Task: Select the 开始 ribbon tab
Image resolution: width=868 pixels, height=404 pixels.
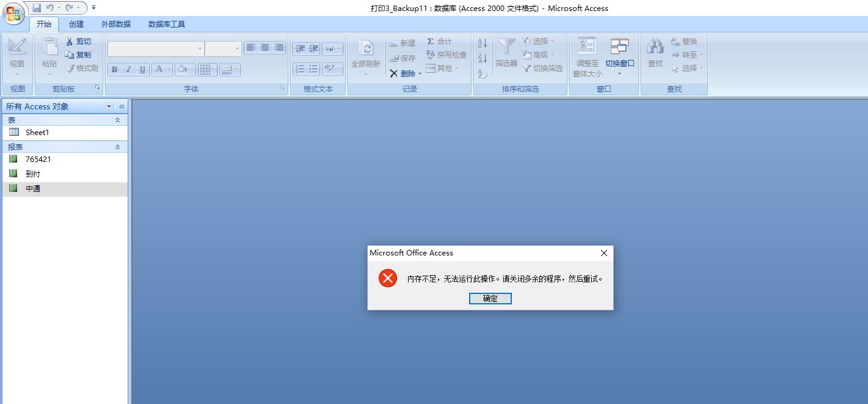Action: [45, 24]
